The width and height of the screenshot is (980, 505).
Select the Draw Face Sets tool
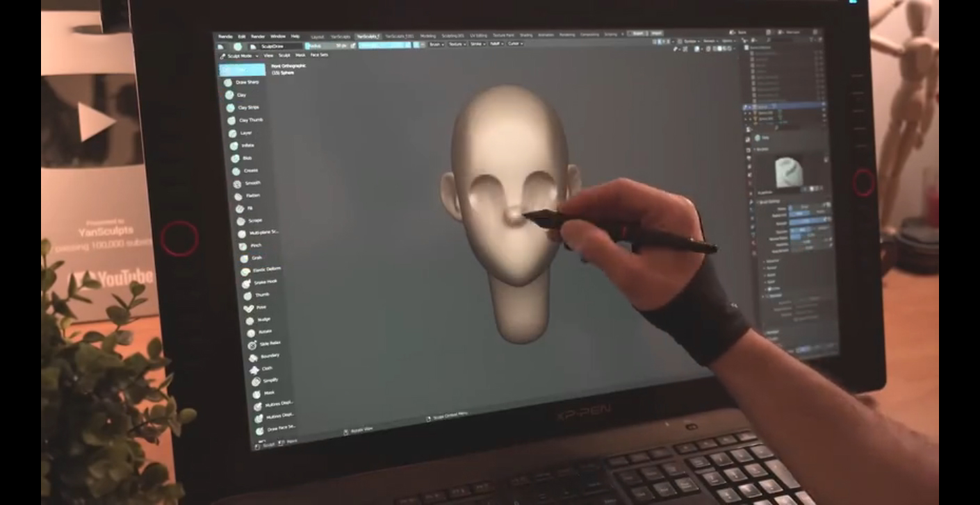[x=277, y=428]
